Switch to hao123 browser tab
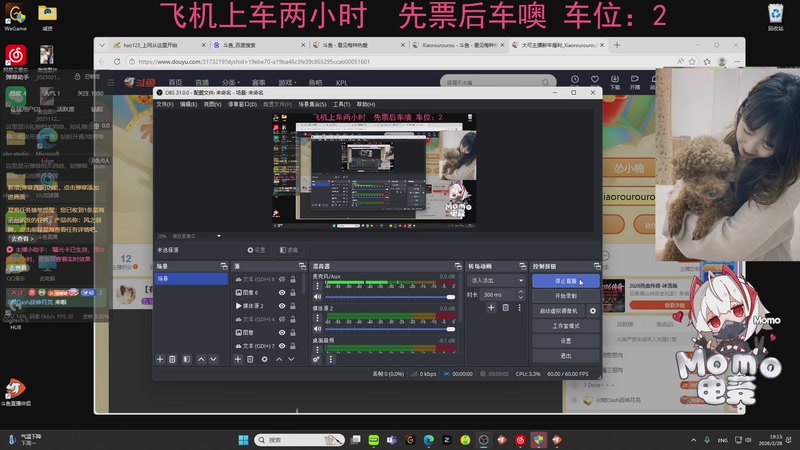This screenshot has width=800, height=450. coord(156,45)
